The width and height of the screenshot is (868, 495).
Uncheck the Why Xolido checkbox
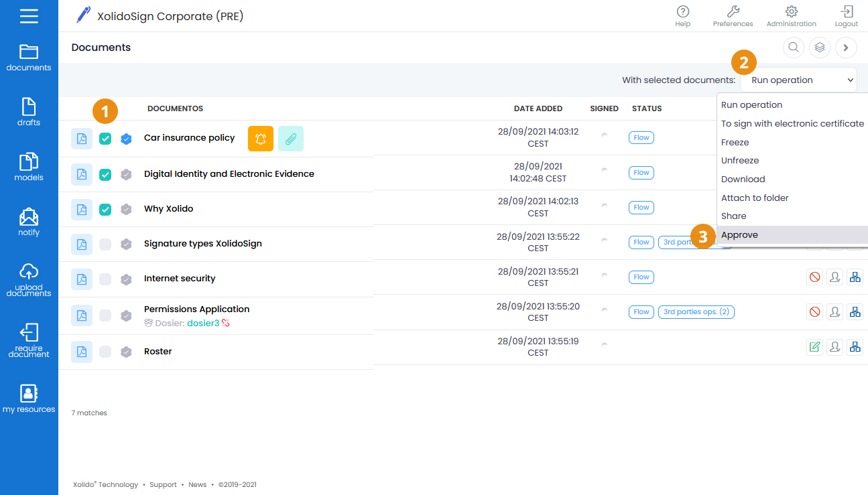coord(105,210)
